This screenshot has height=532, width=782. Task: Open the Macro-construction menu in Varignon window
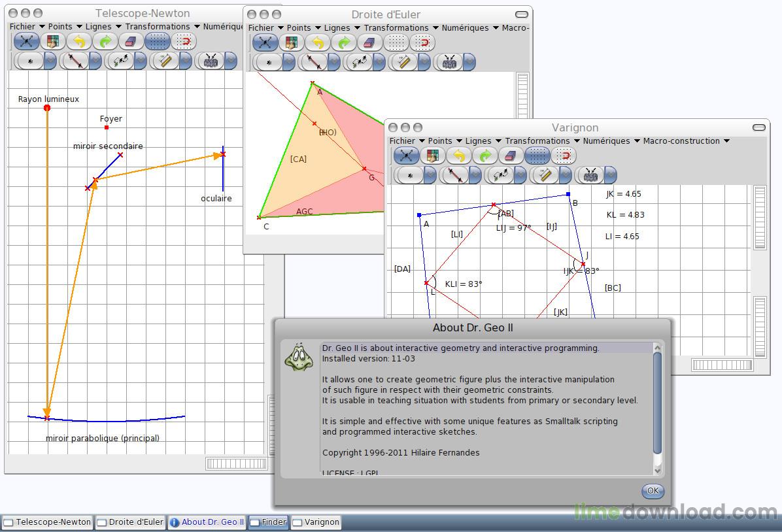[x=687, y=141]
